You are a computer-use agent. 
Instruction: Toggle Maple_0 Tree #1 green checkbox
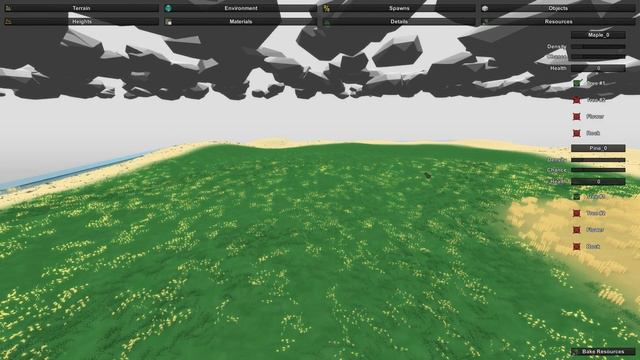[x=576, y=83]
